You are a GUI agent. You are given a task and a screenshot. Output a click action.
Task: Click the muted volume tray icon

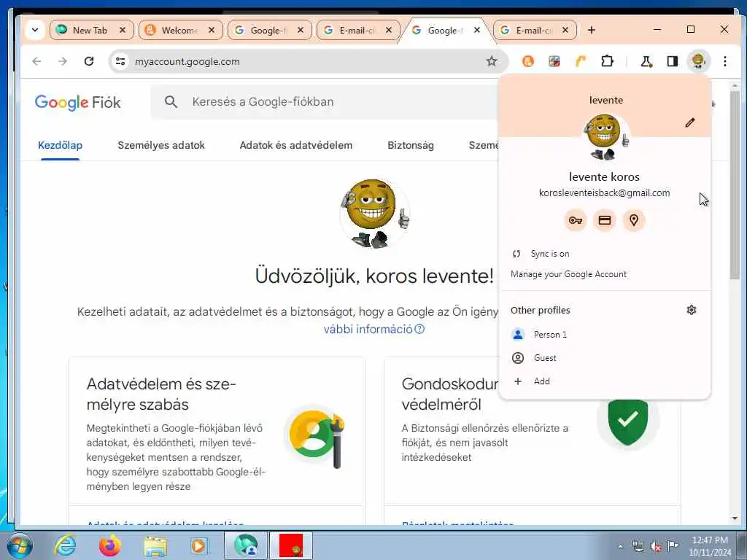click(x=656, y=547)
